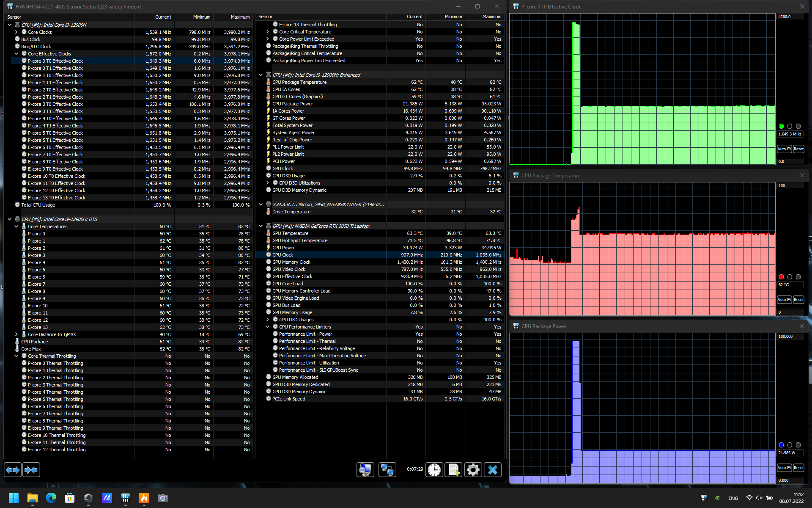Open the sensor summary monitor icon
Image resolution: width=812 pixels, height=508 pixels.
(x=365, y=469)
